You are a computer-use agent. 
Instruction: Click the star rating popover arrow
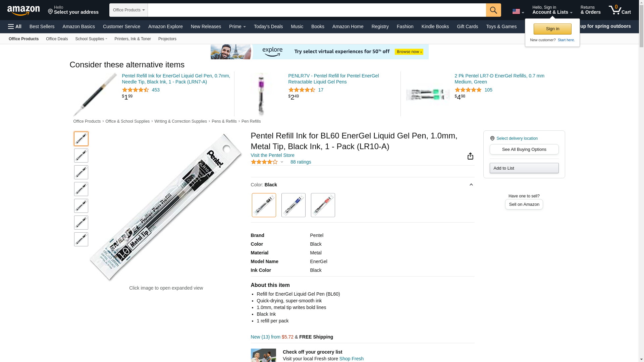tap(282, 162)
